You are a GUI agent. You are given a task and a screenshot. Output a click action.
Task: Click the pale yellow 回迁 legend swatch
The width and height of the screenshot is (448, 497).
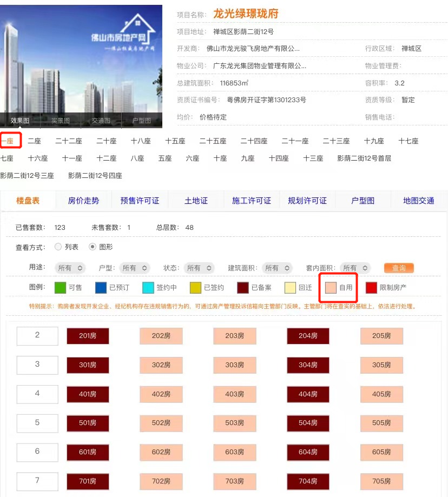pos(290,288)
